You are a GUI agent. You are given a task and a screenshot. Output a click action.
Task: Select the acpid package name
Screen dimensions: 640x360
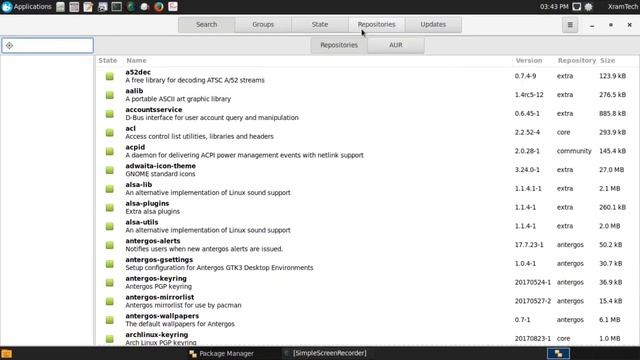(135, 147)
